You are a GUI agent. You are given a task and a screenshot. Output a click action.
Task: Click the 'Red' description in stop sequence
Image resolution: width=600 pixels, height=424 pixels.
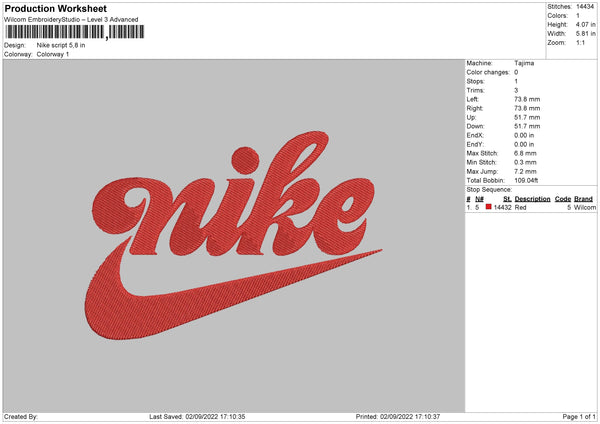520,207
